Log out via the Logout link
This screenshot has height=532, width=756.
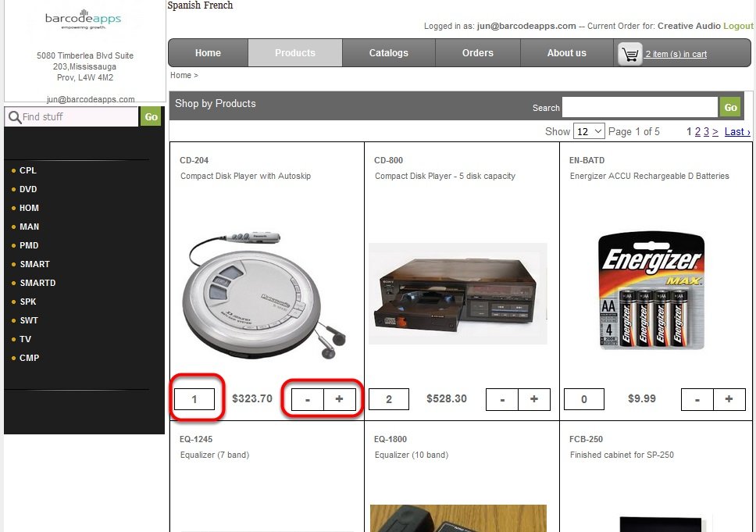point(738,26)
